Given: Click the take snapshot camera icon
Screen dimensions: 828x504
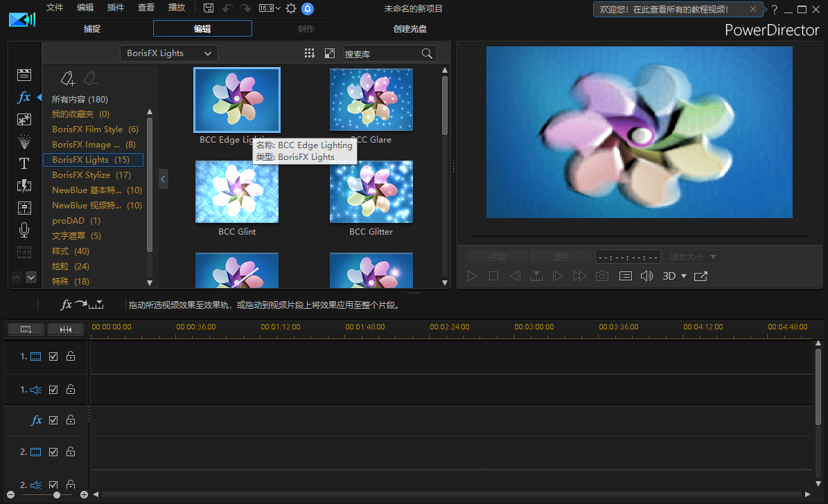Looking at the screenshot, I should pyautogui.click(x=602, y=276).
